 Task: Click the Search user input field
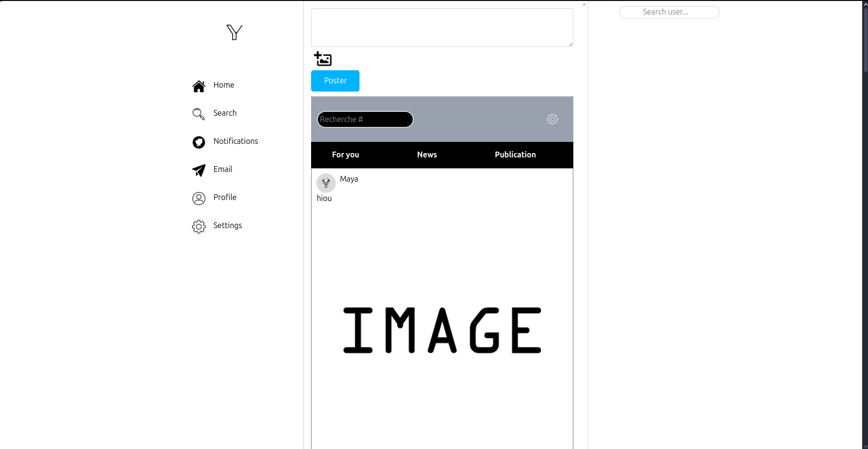pos(669,12)
